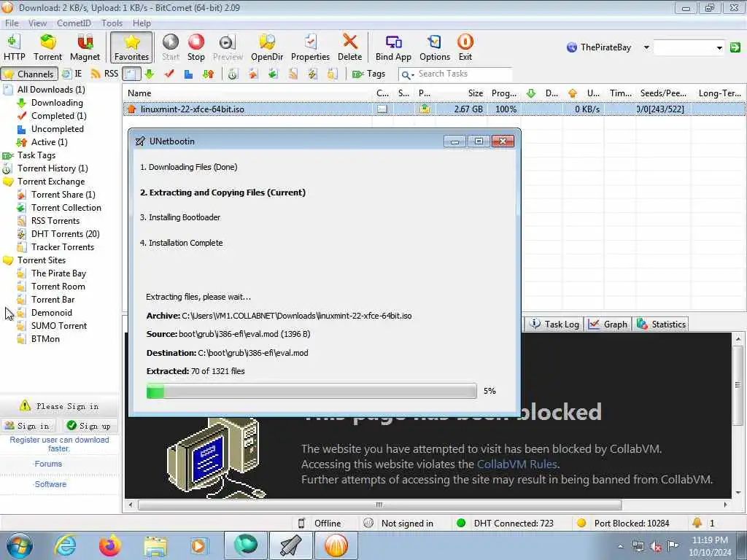Click the red checkmark Completed filter icon

(169, 74)
